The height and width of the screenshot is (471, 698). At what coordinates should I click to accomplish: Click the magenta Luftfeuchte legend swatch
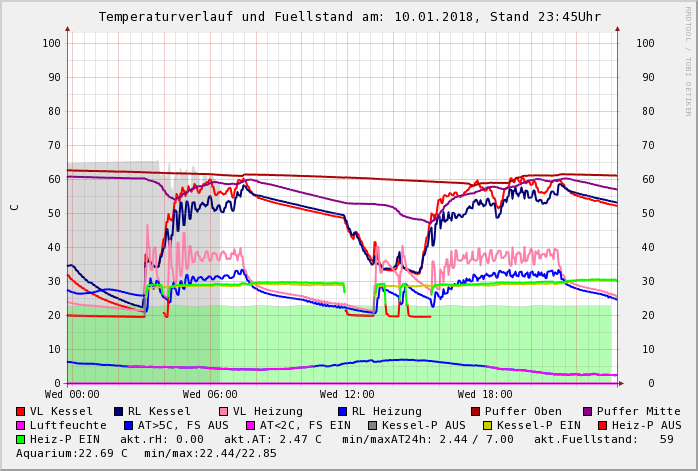[21, 425]
